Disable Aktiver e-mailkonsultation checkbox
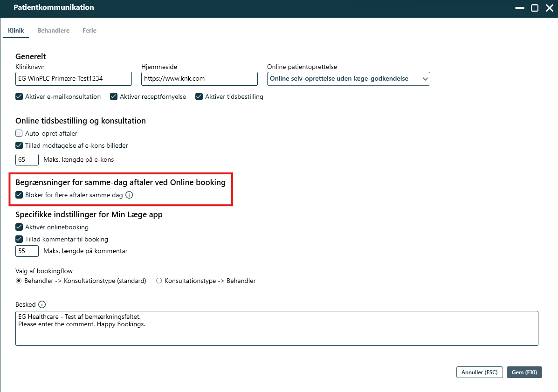This screenshot has height=392, width=558. (19, 96)
